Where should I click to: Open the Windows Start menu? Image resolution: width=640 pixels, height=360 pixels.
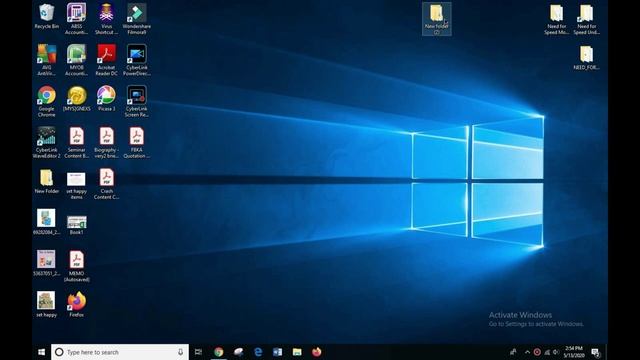coord(41,352)
